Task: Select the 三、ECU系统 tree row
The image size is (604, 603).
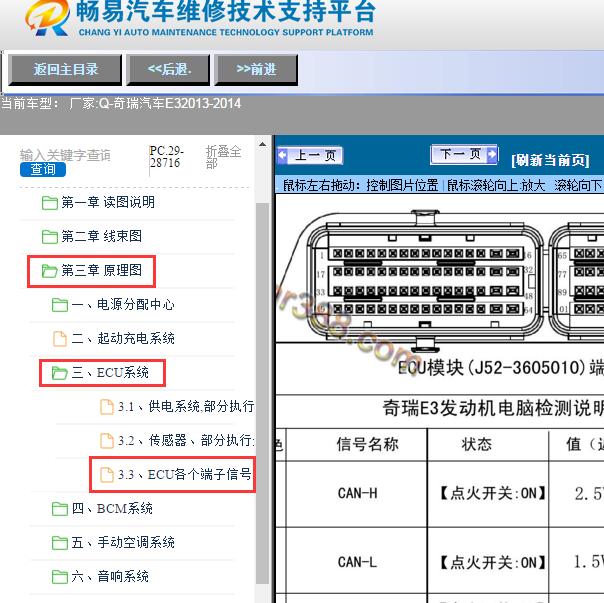Action: point(102,373)
